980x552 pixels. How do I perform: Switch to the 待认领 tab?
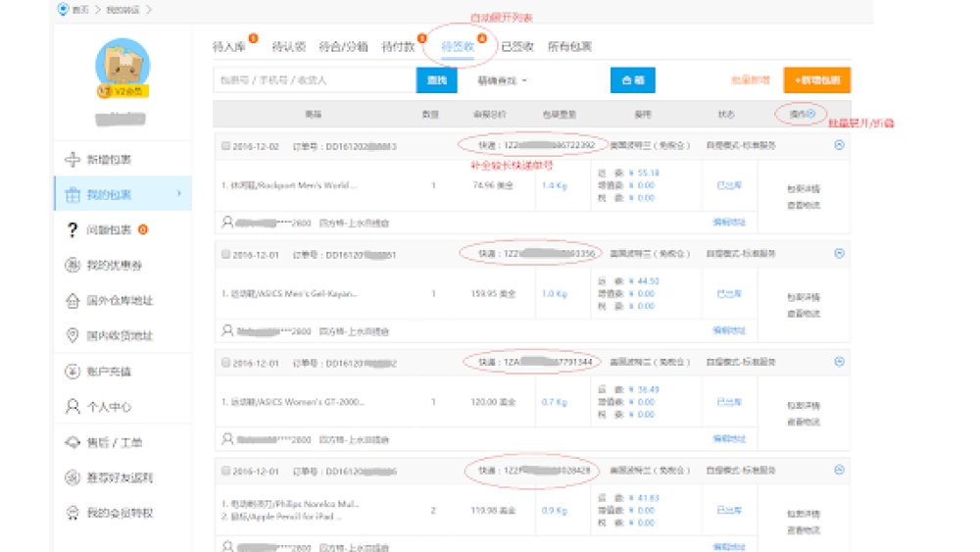pos(289,47)
